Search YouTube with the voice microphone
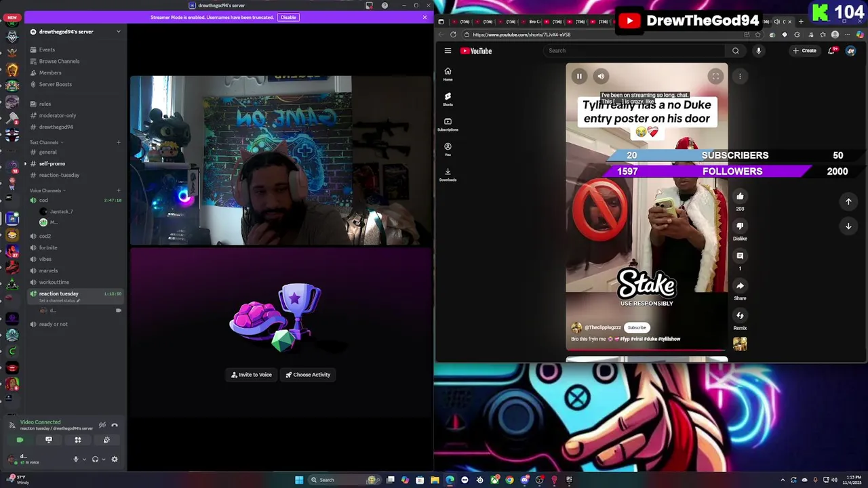Image resolution: width=868 pixels, height=488 pixels. coord(759,50)
